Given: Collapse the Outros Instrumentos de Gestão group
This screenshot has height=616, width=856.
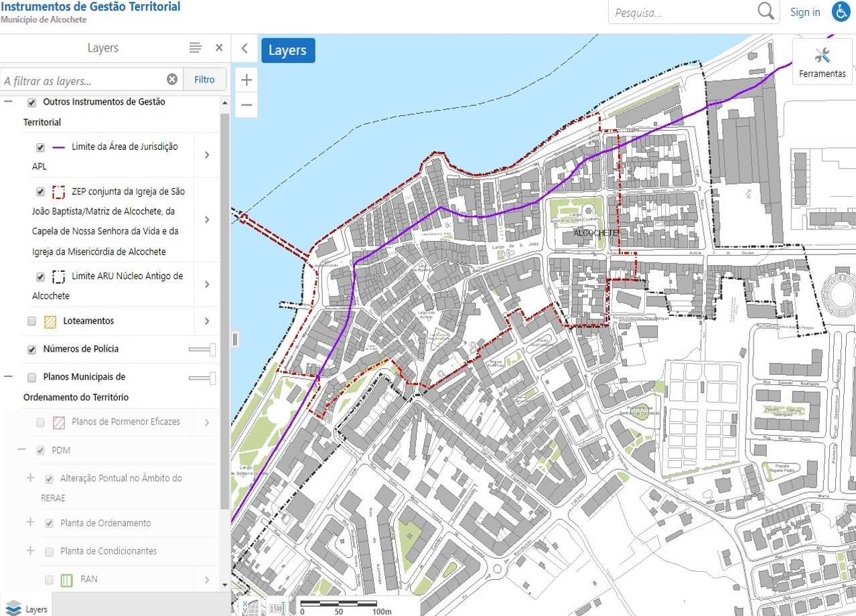Looking at the screenshot, I should [x=8, y=102].
